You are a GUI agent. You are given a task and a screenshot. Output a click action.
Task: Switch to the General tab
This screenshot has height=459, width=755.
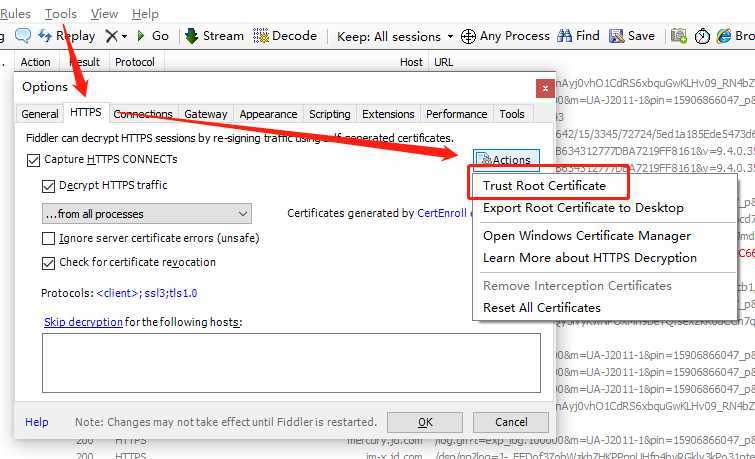(x=40, y=114)
